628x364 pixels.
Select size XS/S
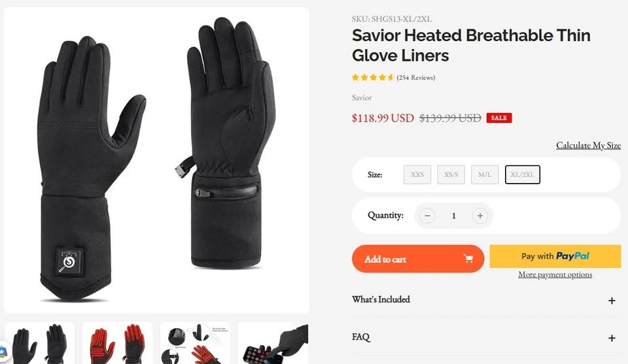point(451,174)
